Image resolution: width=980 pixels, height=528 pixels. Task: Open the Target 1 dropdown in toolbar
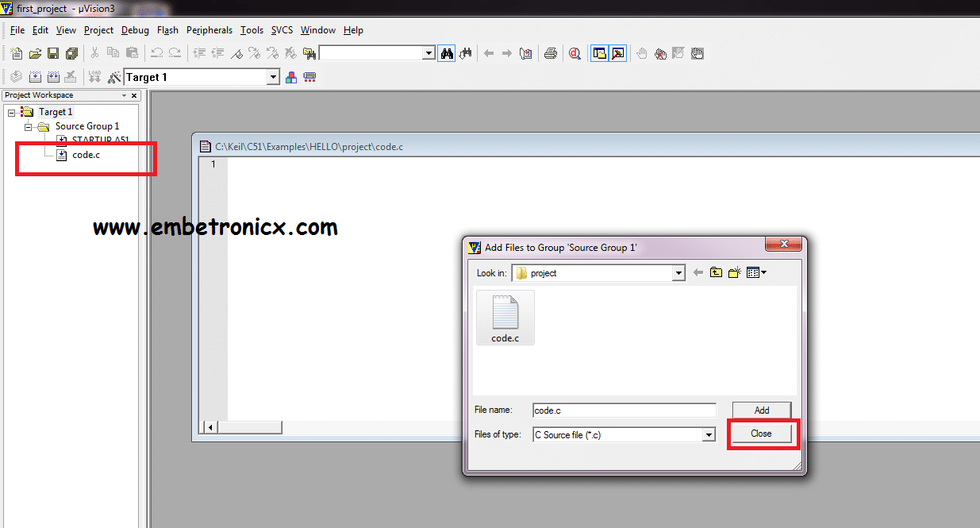[x=273, y=77]
